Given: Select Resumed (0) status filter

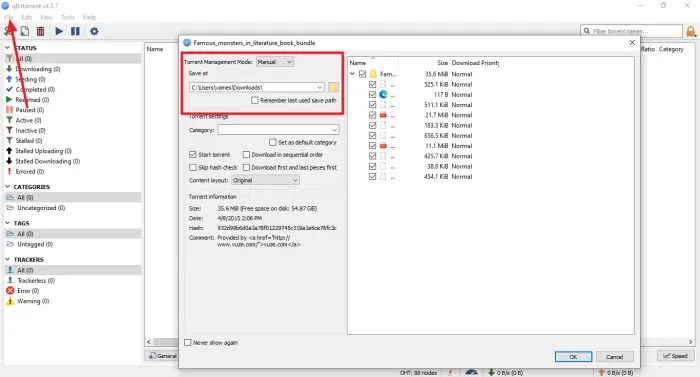Looking at the screenshot, I should point(32,100).
